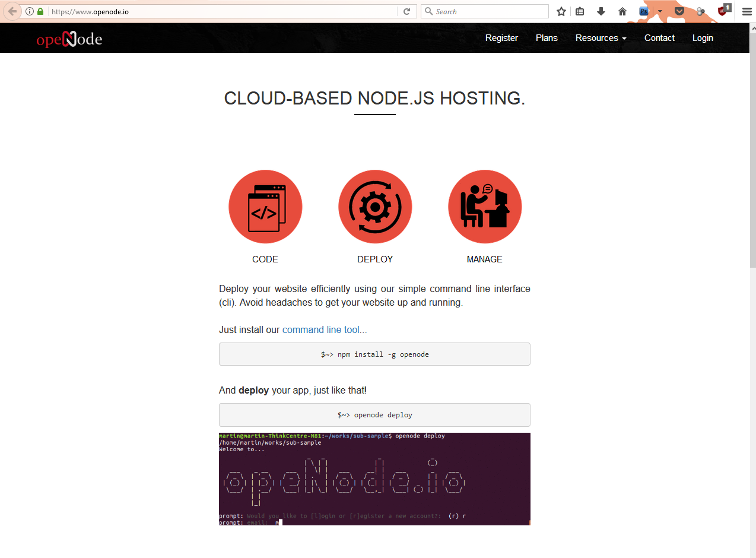
Task: Open the Pocket toolbar icon
Action: pos(679,11)
